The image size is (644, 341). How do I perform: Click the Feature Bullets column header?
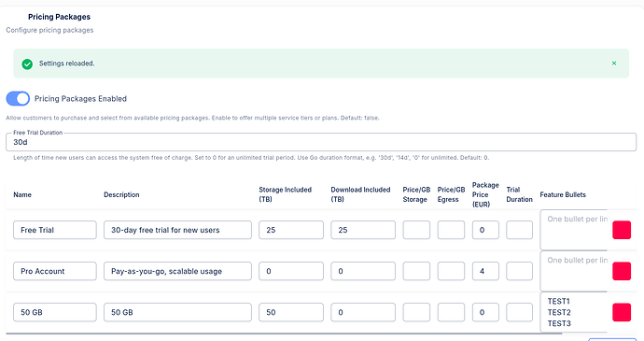pyautogui.click(x=563, y=194)
